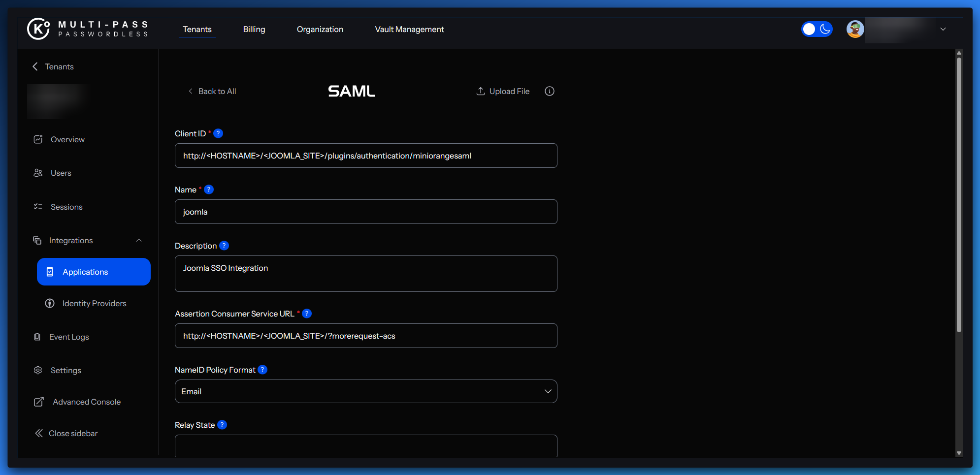The image size is (980, 475).
Task: Click into the Relay State input field
Action: [366, 446]
